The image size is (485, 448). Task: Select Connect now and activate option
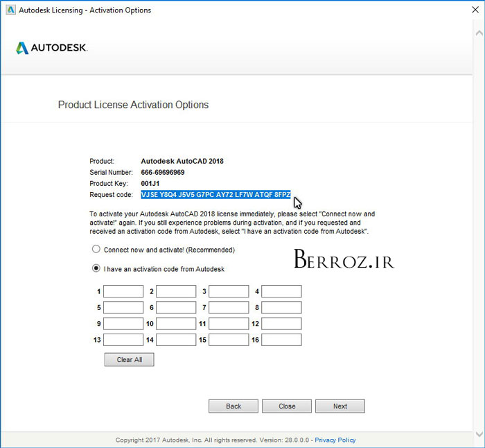click(x=96, y=250)
